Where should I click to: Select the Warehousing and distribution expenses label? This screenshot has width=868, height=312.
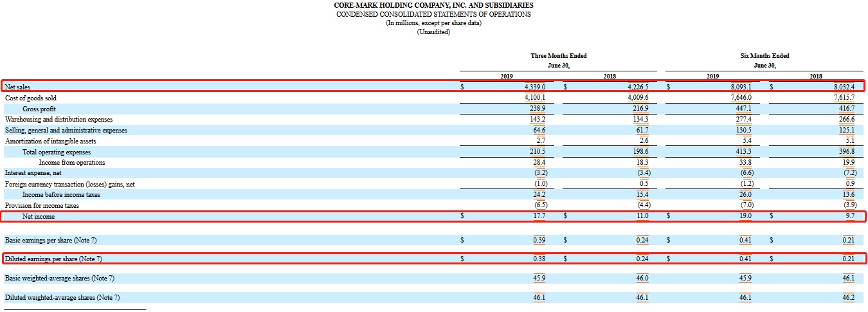[x=59, y=120]
